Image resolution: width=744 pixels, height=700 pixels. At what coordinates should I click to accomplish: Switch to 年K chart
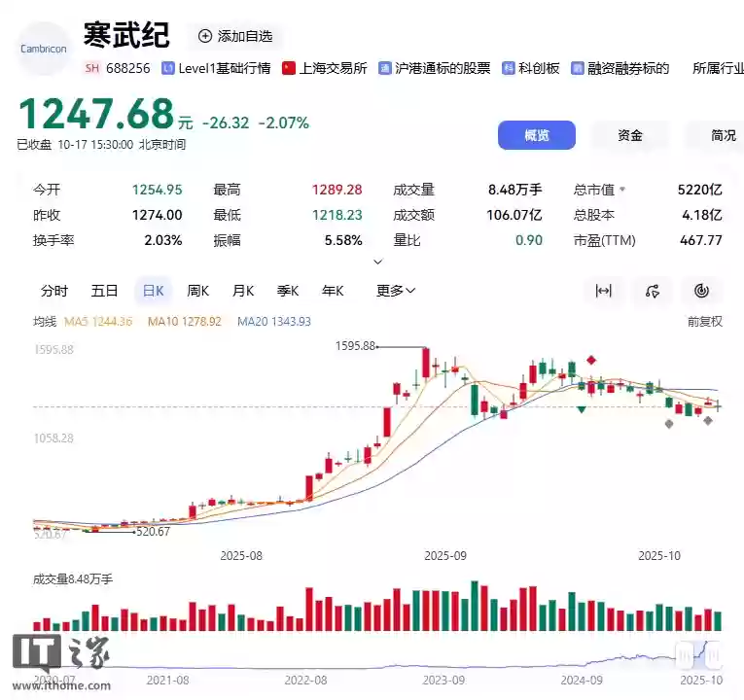click(333, 291)
